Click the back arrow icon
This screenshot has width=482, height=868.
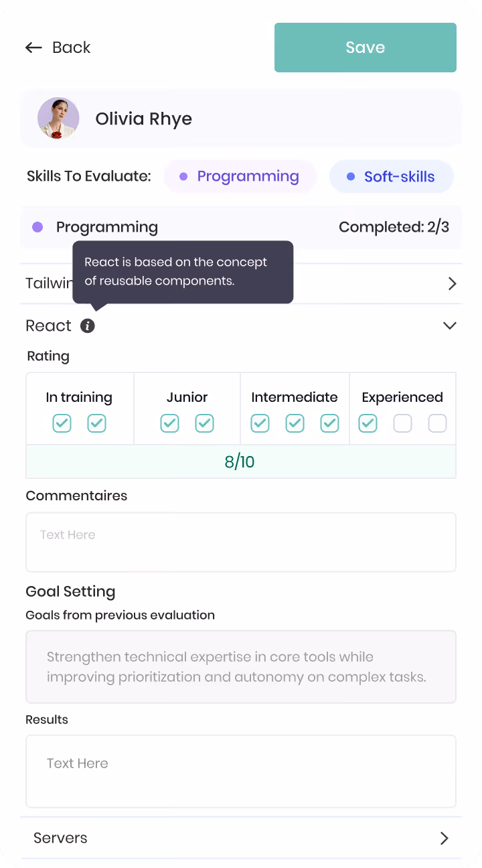tap(33, 48)
